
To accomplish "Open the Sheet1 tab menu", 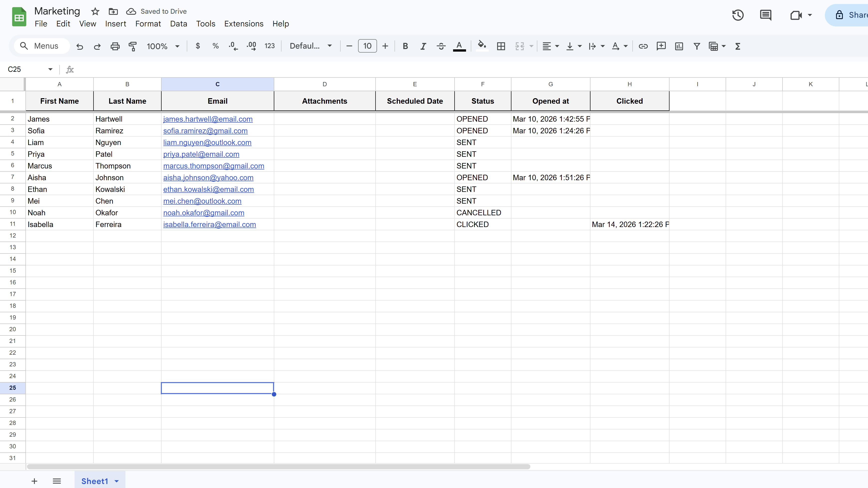I will pos(116,481).
